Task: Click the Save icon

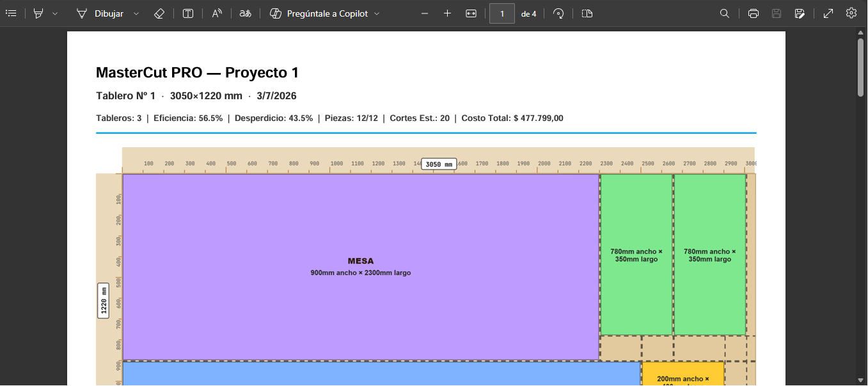Action: tap(777, 13)
